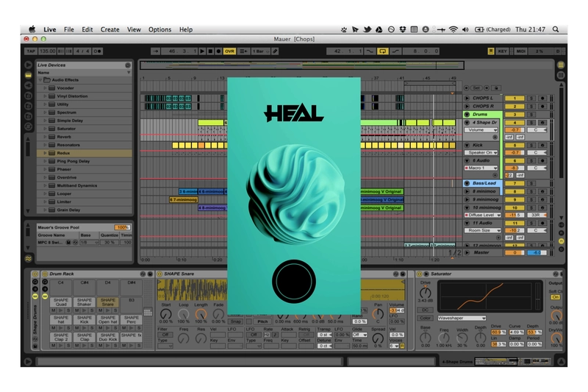Click the search icon in Live Devices header

127,65
